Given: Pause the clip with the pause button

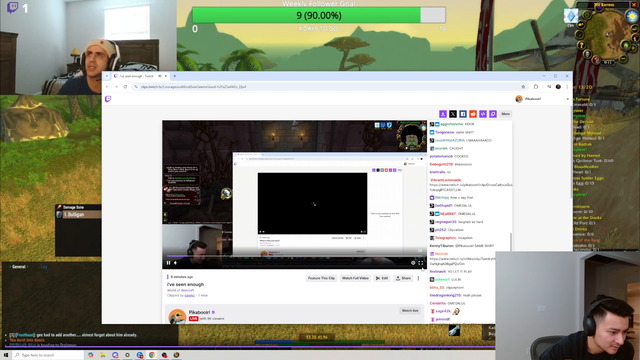Looking at the screenshot, I should click(168, 263).
